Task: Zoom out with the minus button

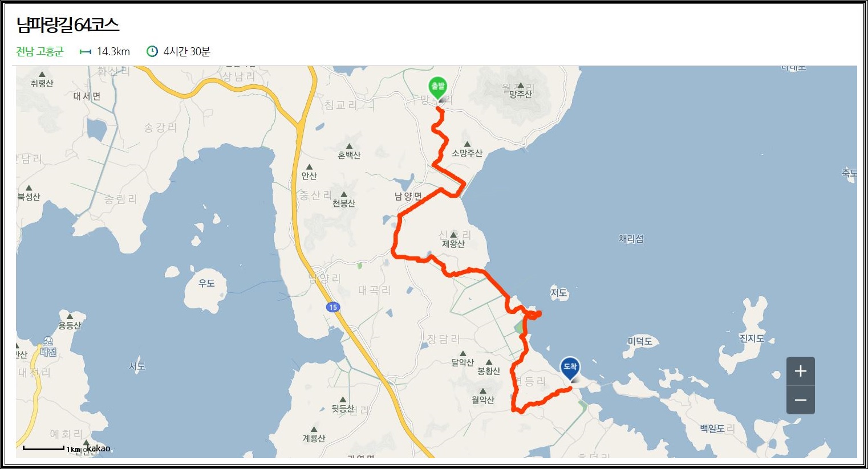Action: 800,400
